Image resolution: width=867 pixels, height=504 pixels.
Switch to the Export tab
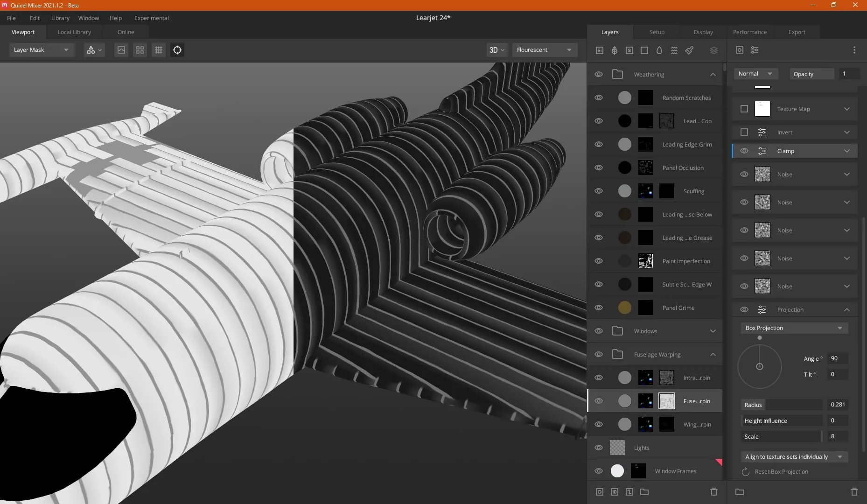[x=797, y=32]
